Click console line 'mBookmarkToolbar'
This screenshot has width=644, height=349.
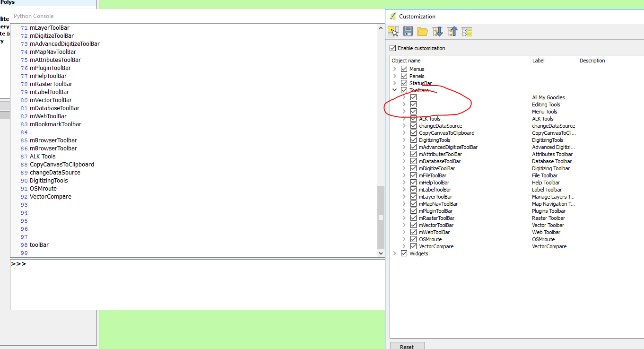click(55, 124)
